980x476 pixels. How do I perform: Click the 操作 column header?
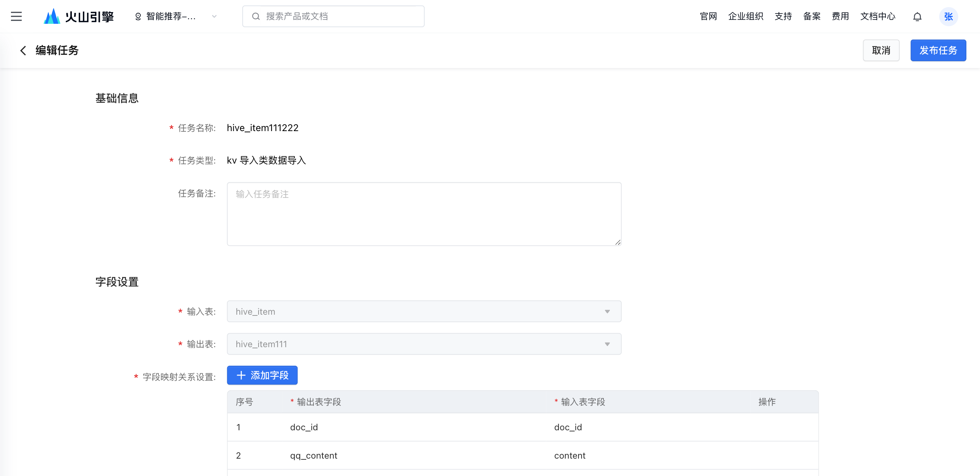click(767, 402)
